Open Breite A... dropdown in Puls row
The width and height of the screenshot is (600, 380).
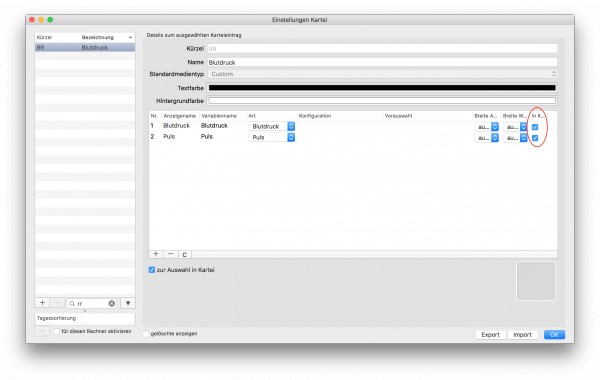coord(487,138)
